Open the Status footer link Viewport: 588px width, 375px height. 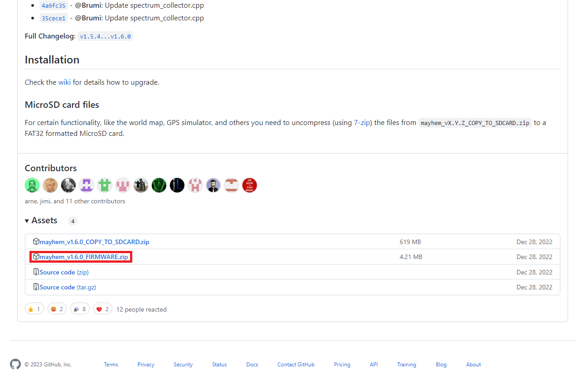(x=219, y=365)
